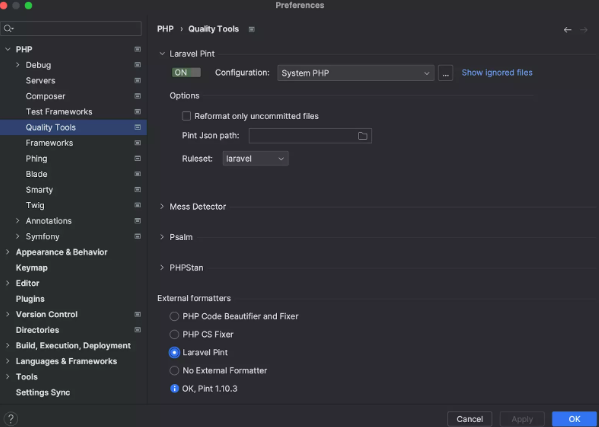Click the project-level icon on Quality Tools row
The image size is (599, 427).
coord(138,127)
